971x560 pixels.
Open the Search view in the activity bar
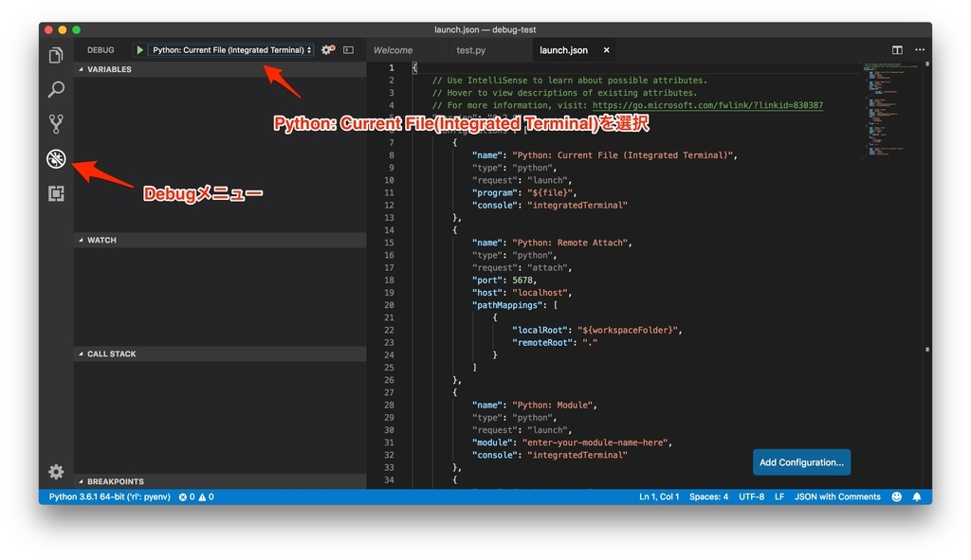[x=56, y=90]
